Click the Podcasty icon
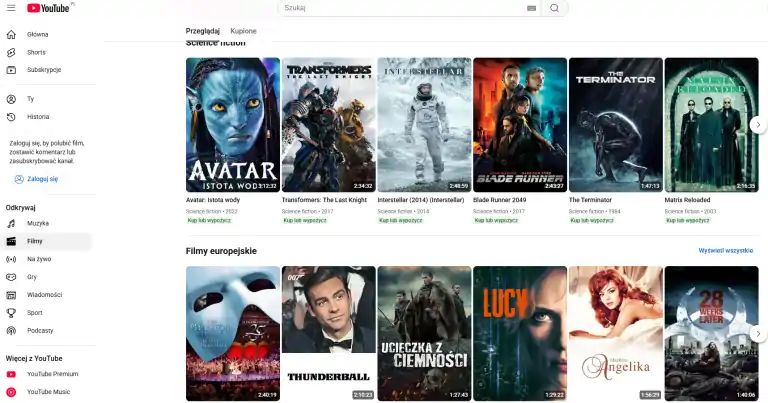Image resolution: width=768 pixels, height=403 pixels. [11, 331]
